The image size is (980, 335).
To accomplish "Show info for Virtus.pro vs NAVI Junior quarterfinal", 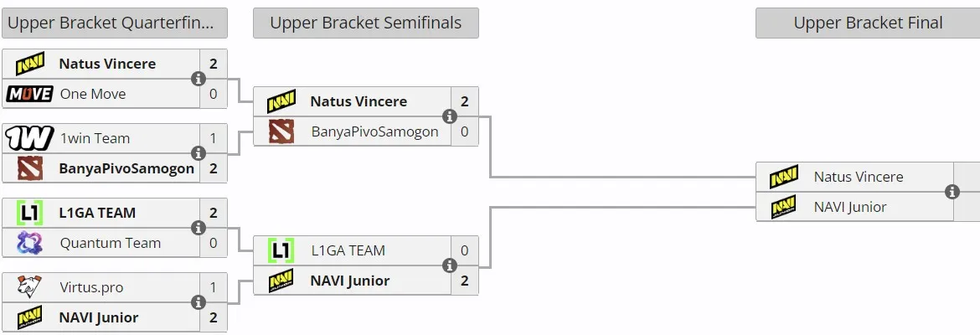I will click(199, 302).
